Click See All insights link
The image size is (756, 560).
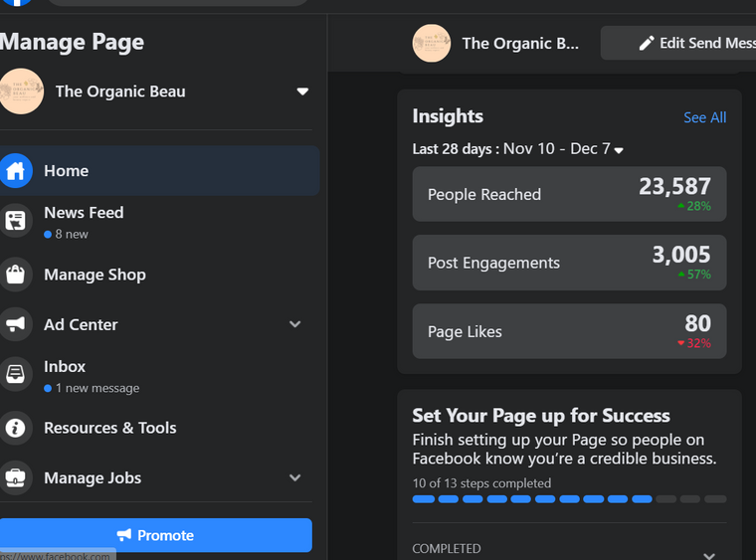click(704, 117)
